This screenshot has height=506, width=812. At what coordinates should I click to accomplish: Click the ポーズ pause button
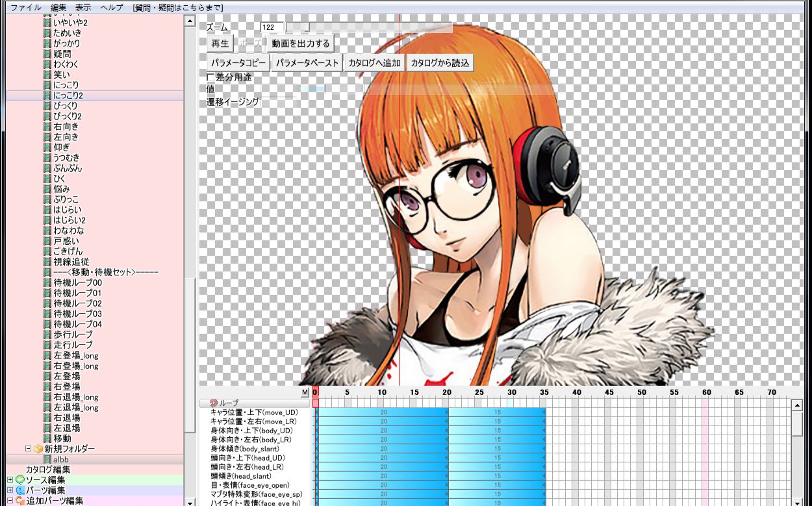pyautogui.click(x=250, y=44)
